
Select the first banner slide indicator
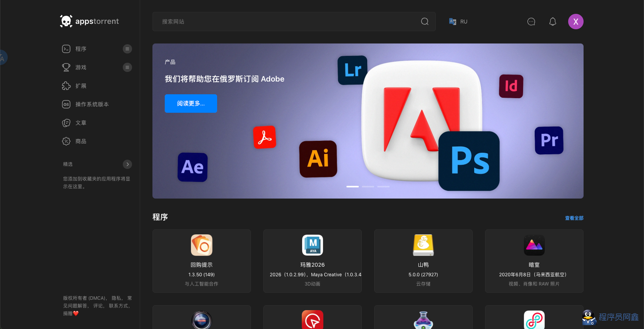point(353,187)
